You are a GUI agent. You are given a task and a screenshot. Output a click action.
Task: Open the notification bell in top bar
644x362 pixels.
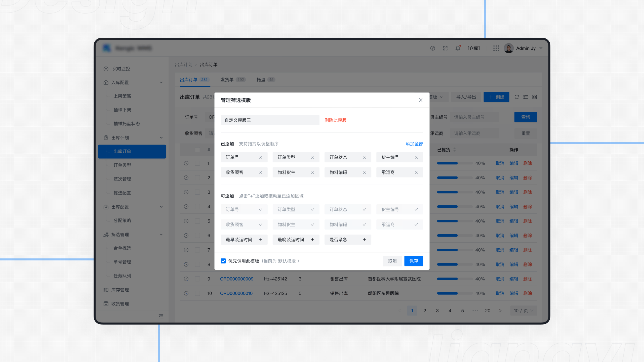[x=458, y=48]
